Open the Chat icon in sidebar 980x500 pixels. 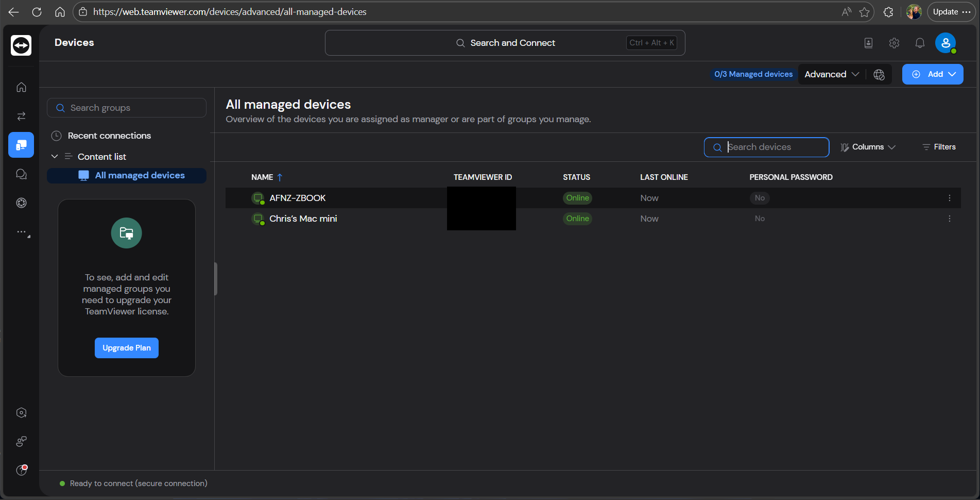point(21,174)
